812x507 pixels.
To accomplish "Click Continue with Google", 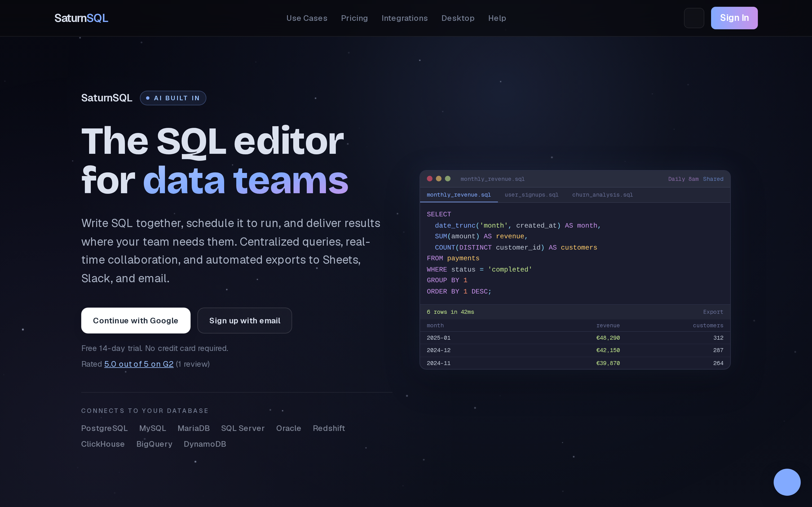I will [136, 321].
